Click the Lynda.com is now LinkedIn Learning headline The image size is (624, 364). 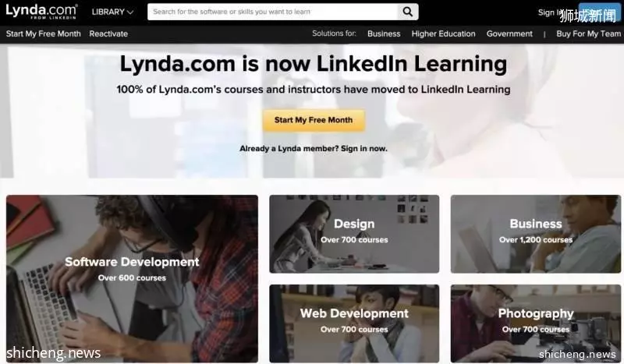click(x=314, y=64)
